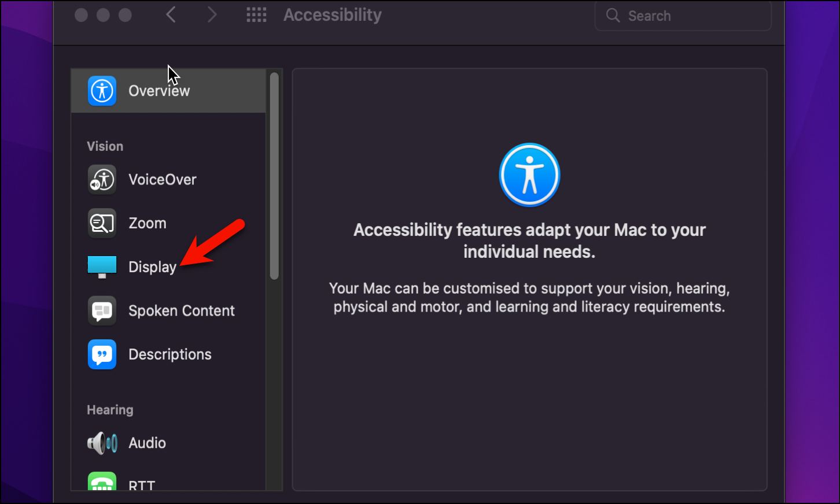Select the Audio speaker icon
Image resolution: width=840 pixels, height=504 pixels.
point(102,443)
